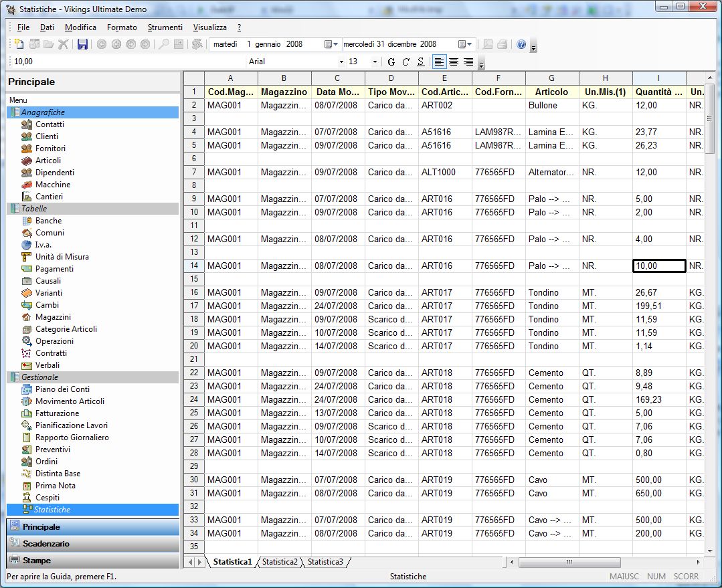This screenshot has height=588, width=722.
Task: Expand formatting toolbar overflow options
Action: (x=481, y=64)
